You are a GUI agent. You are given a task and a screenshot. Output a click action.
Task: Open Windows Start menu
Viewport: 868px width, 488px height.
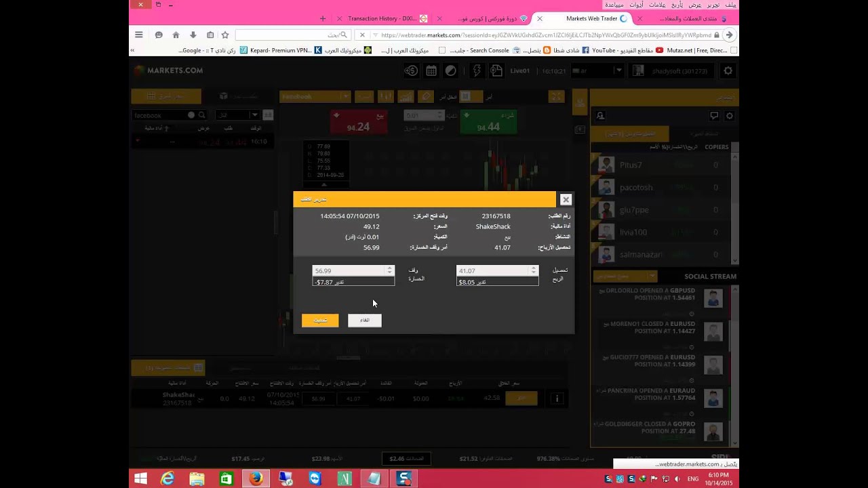[140, 479]
